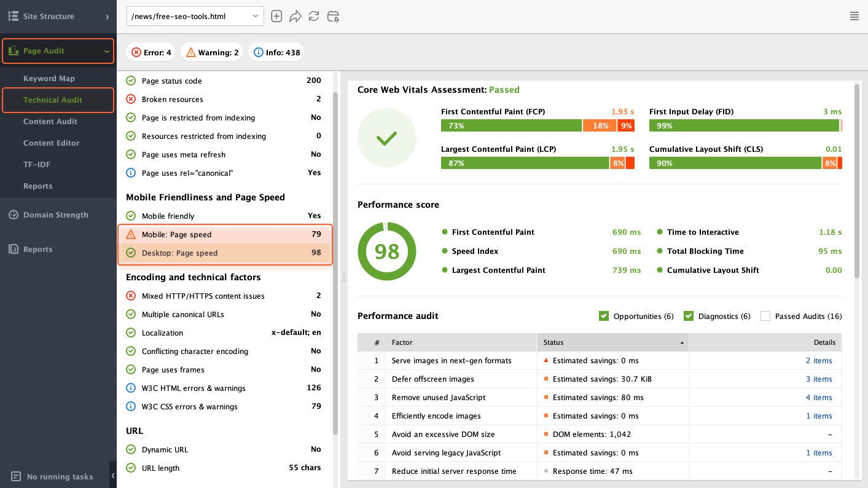Screen dimensions: 868x488
Task: Click the add page plus icon in toolbar
Action: (x=276, y=17)
